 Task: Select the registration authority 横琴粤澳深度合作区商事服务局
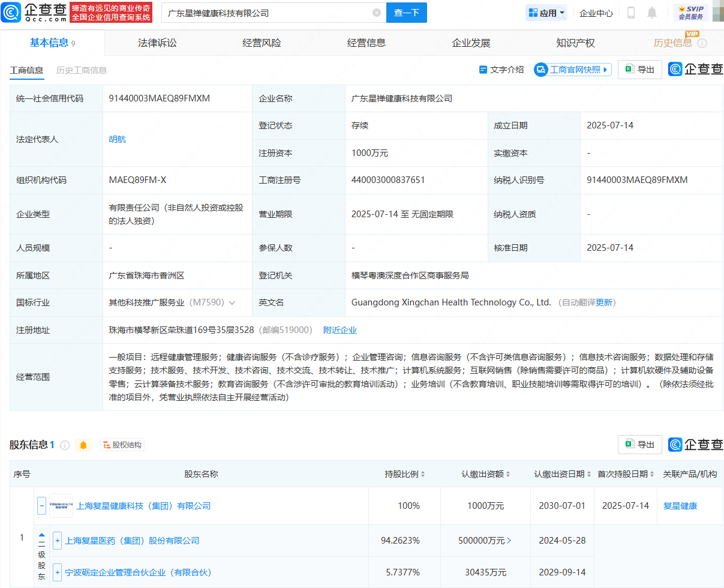(x=410, y=275)
